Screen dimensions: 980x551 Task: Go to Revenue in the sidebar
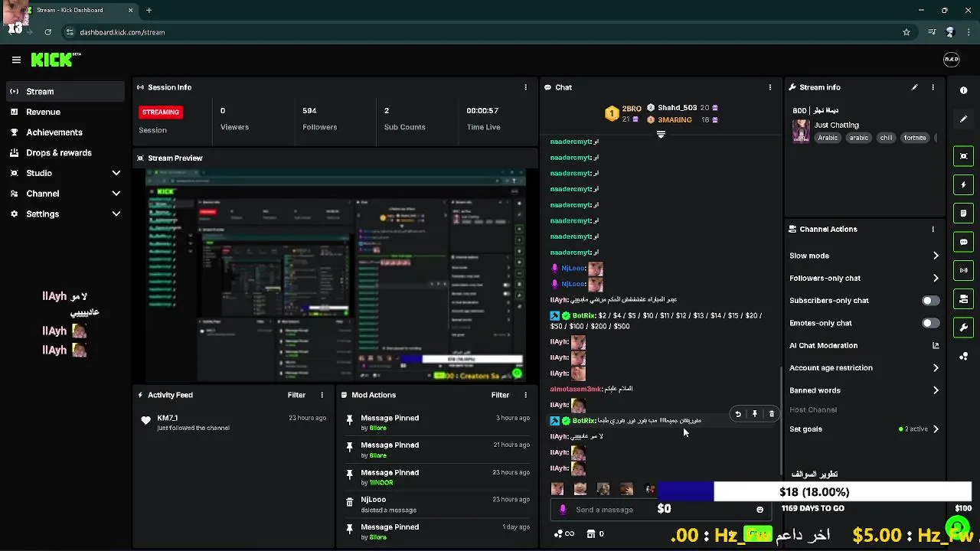(x=64, y=112)
